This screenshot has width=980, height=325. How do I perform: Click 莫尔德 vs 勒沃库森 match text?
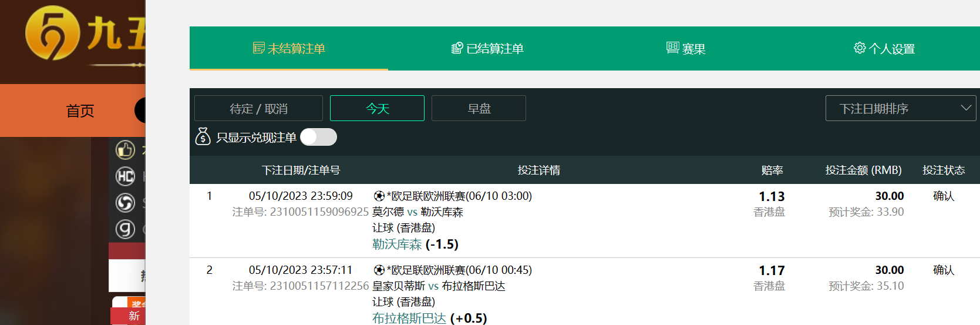tap(417, 212)
